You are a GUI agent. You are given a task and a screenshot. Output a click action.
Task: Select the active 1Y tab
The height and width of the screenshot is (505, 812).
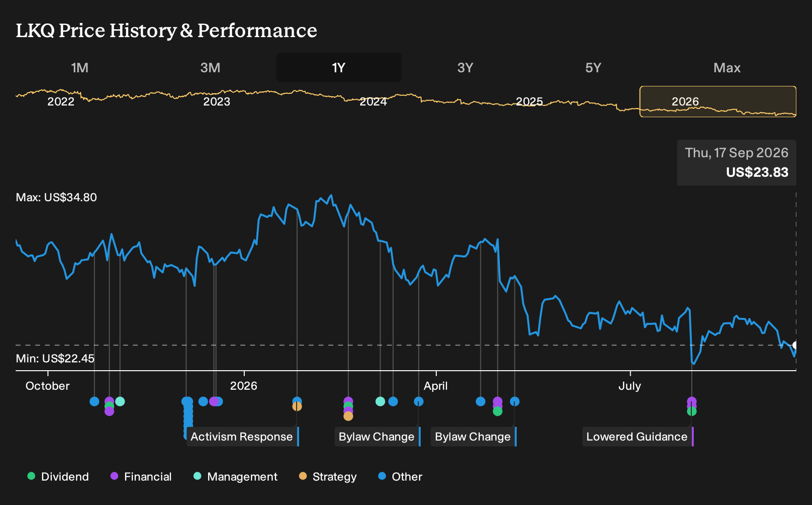pyautogui.click(x=339, y=67)
